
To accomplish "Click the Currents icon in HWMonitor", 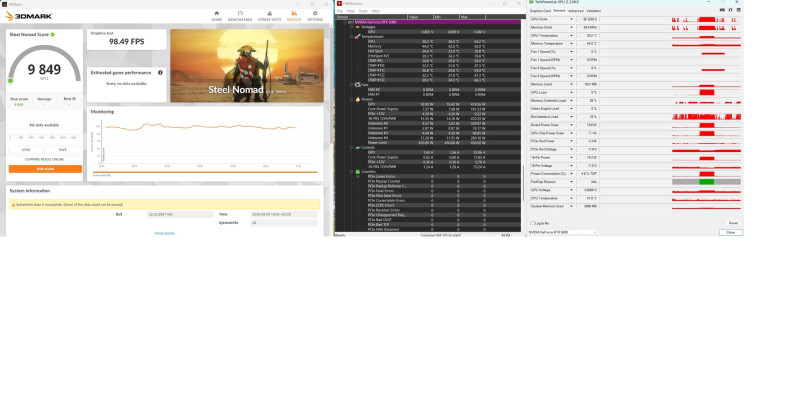I will [x=358, y=148].
